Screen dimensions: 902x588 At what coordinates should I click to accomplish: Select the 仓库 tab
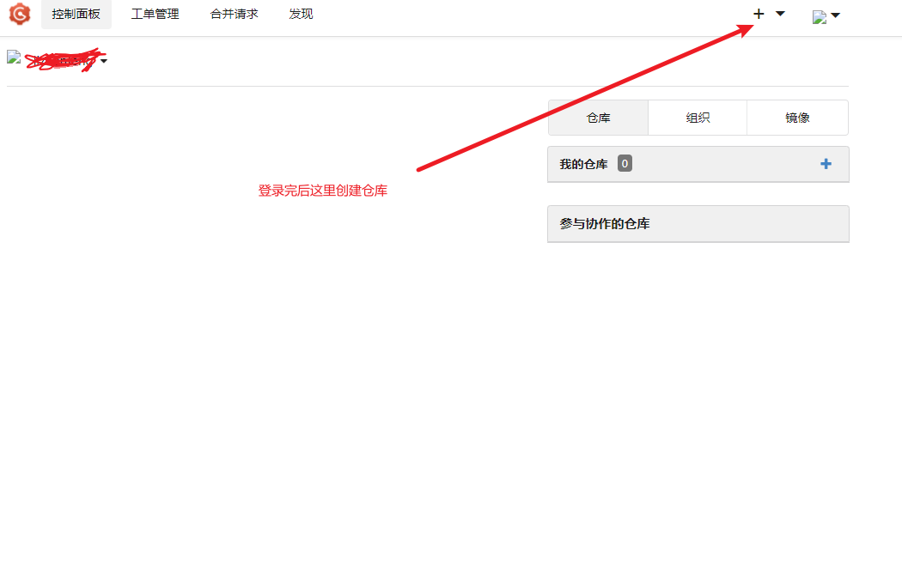click(x=598, y=118)
